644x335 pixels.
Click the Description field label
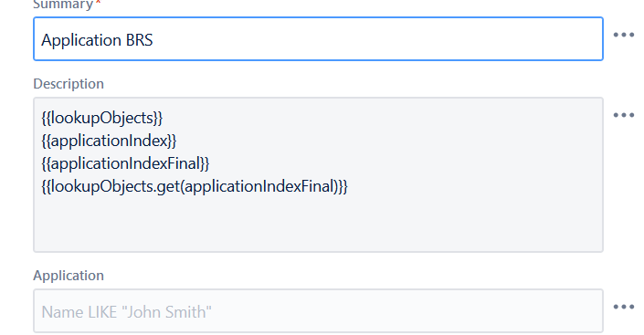pyautogui.click(x=69, y=84)
